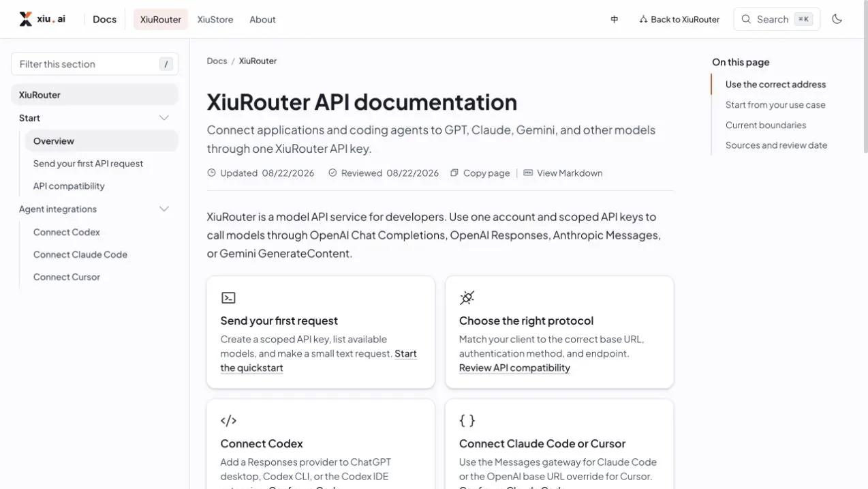The height and width of the screenshot is (489, 868).
Task: Open the XiuStore navigation tab
Action: [215, 19]
